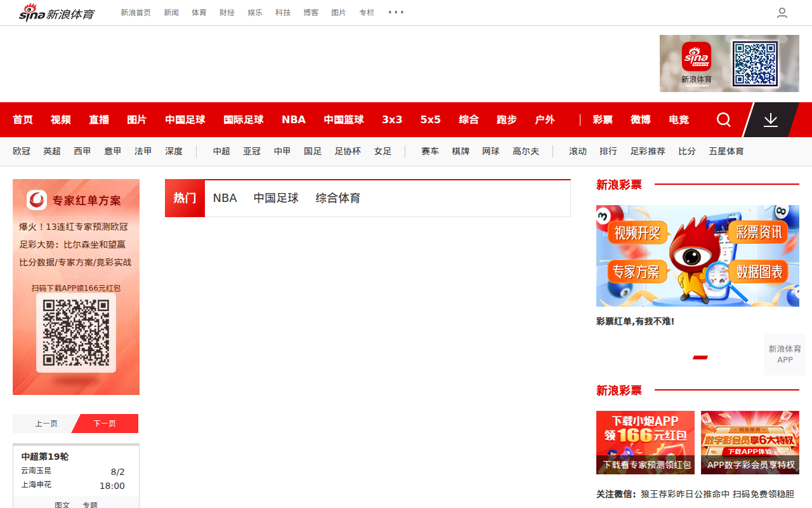This screenshot has height=508, width=812.
Task: Open the user account icon
Action: tap(782, 13)
